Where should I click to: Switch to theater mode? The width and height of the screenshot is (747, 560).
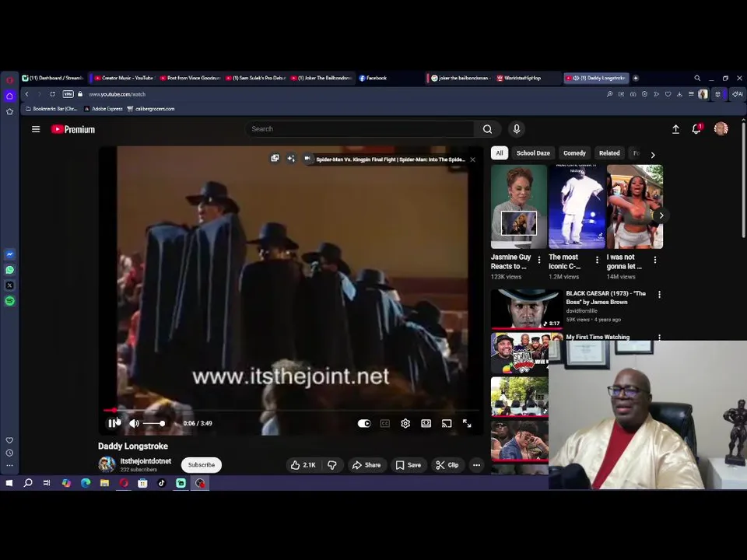point(426,423)
